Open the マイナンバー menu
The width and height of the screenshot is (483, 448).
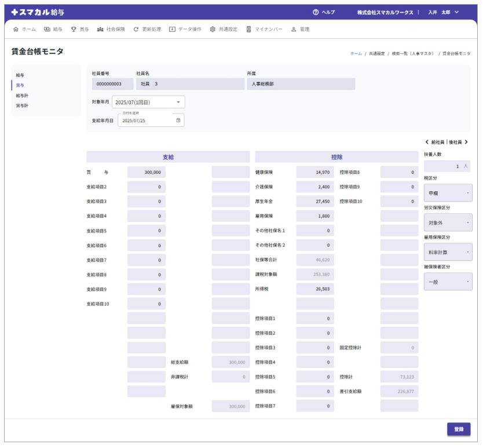pyautogui.click(x=264, y=29)
